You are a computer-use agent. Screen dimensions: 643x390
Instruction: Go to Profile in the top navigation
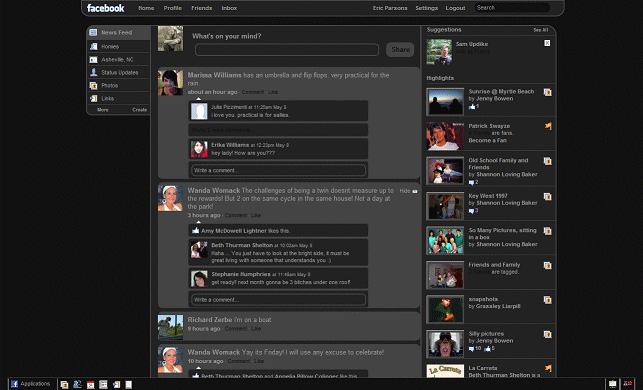coord(172,8)
